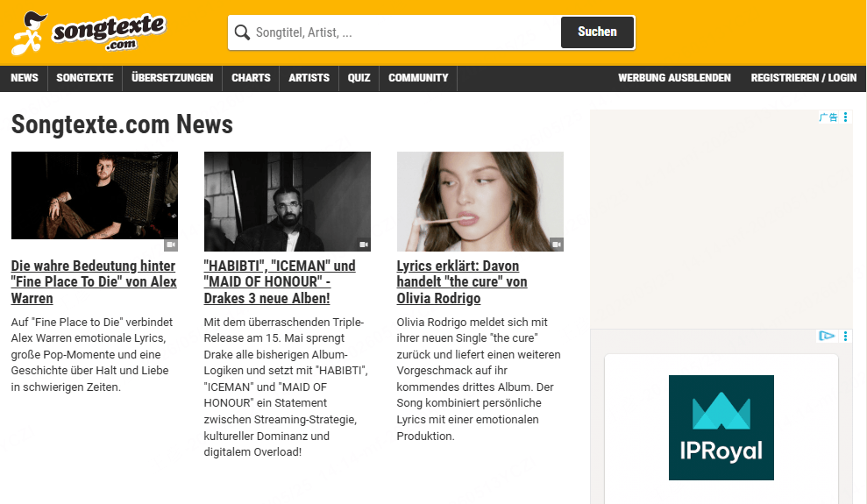
Task: Navigate to QUIZ
Action: (x=359, y=78)
